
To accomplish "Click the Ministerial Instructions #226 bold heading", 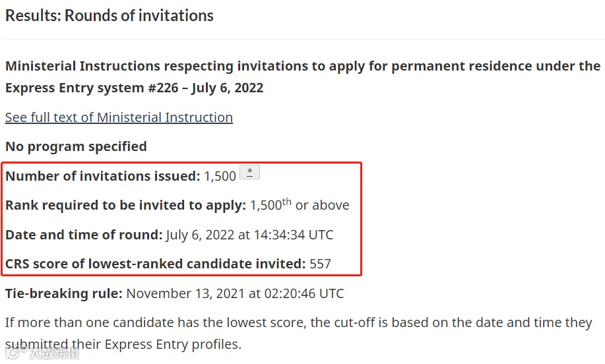I will (303, 76).
